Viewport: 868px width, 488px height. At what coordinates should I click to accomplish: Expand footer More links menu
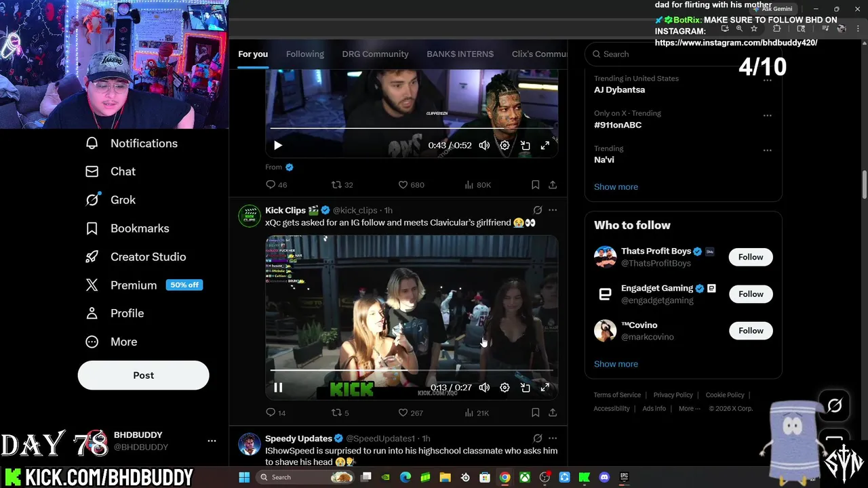click(x=690, y=408)
